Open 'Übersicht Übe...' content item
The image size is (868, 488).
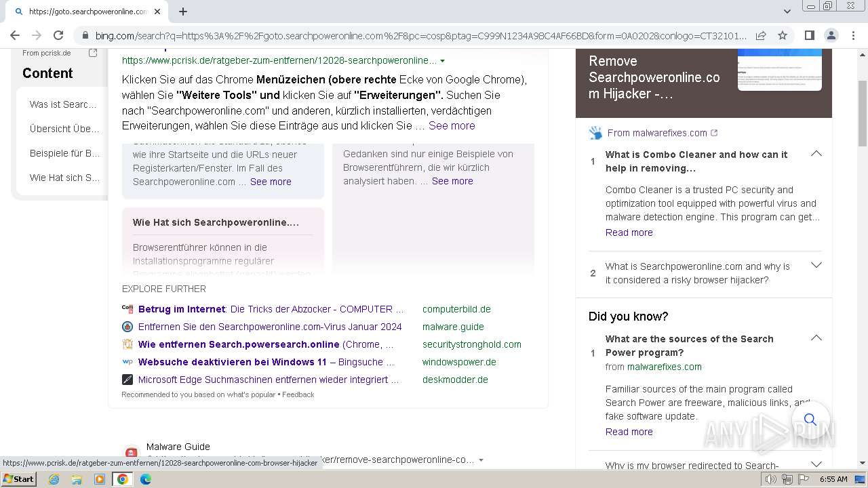(64, 129)
